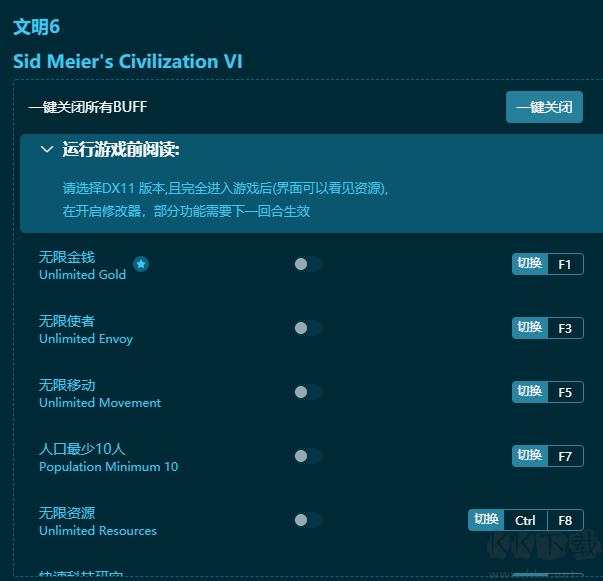Screen dimensions: 603x581
Task: Enable the Unlimited Envoy switch
Action: pos(308,328)
